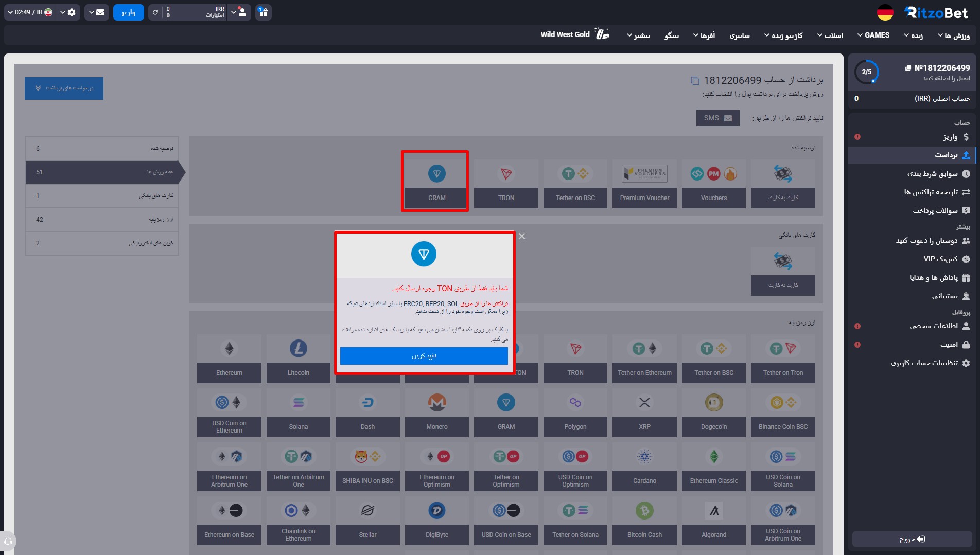This screenshot has width=980, height=555.
Task: Expand the درخواست های برداشت withdrawal requests dropdown
Action: [x=64, y=88]
